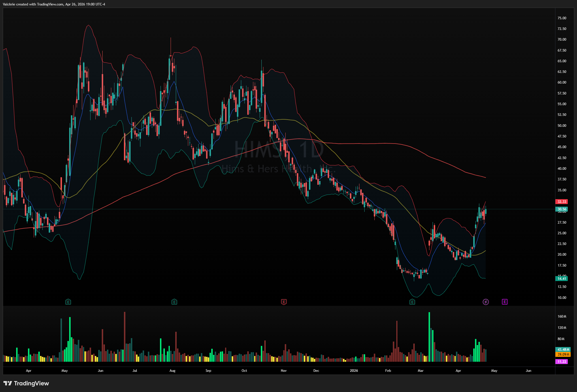
Task: Click the 75.00 price scale label
Action: pos(562,18)
